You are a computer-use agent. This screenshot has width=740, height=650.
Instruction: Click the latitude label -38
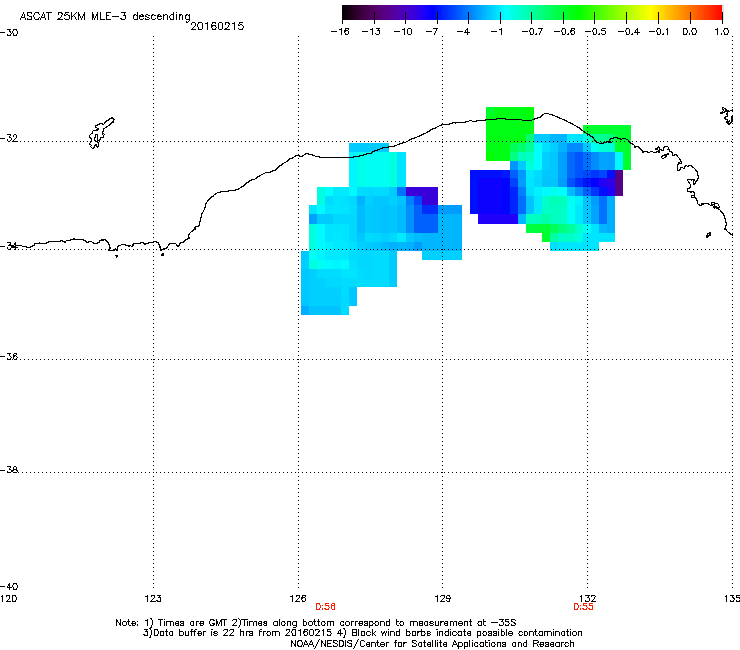(9, 470)
